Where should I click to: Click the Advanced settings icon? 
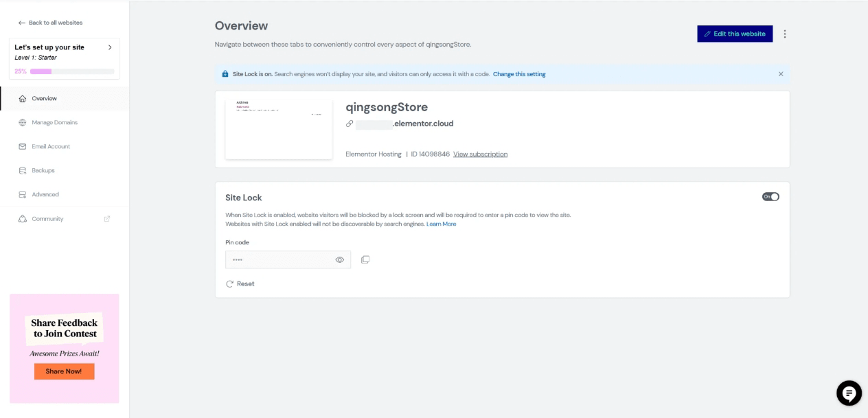[23, 195]
